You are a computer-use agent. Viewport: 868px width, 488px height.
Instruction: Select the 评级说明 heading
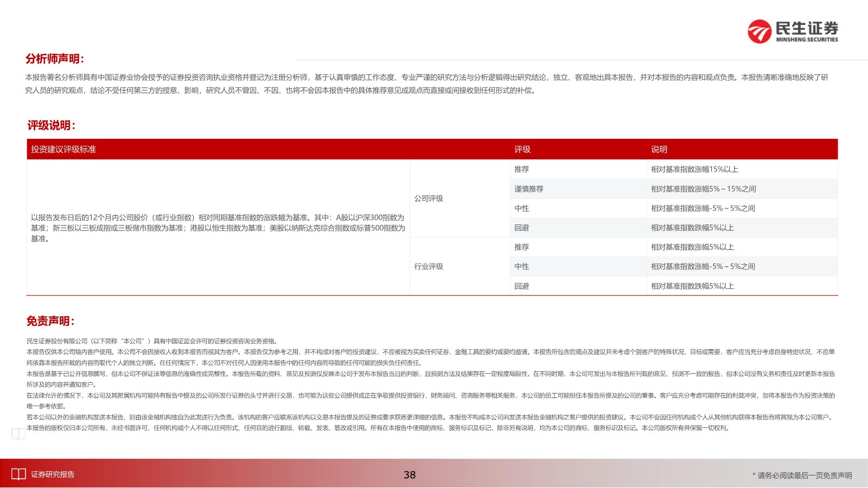coord(52,125)
